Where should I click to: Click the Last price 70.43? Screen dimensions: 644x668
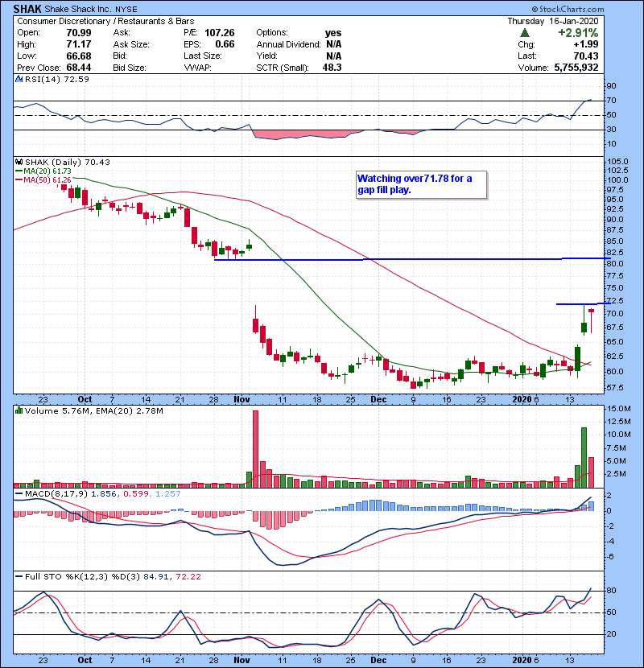[585, 56]
